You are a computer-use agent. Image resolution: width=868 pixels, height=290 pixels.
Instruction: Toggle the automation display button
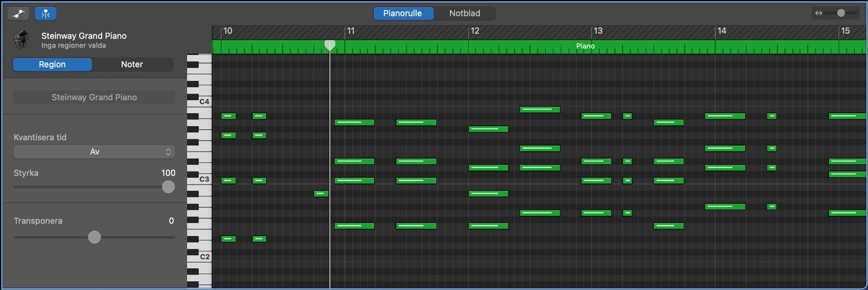pos(18,13)
